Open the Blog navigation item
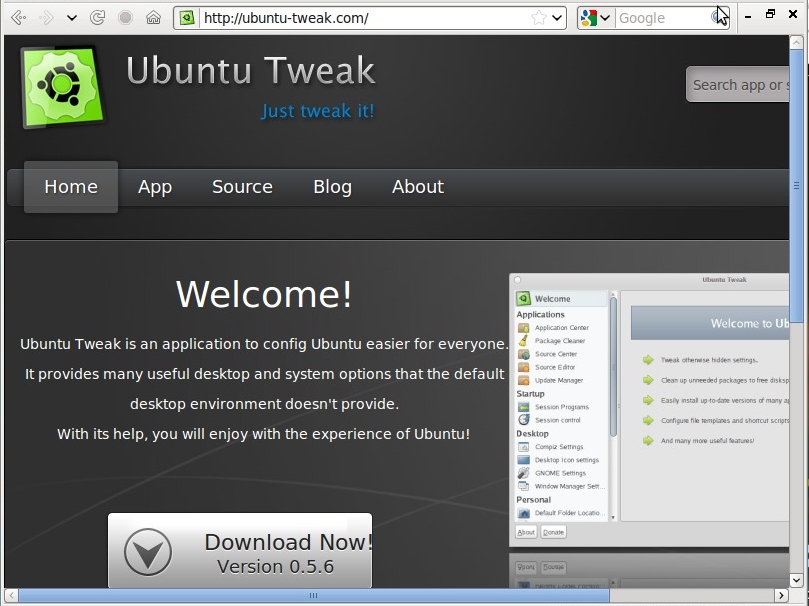The height and width of the screenshot is (606, 809). click(x=332, y=187)
